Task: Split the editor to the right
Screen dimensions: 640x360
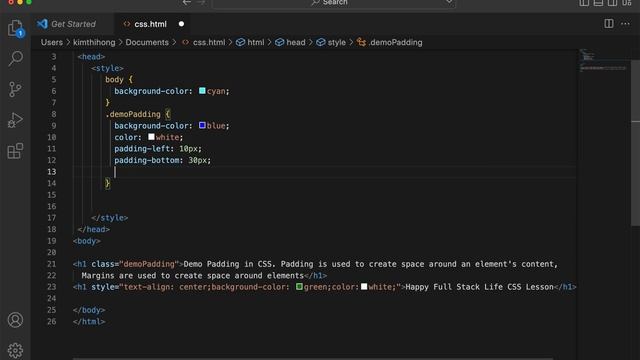Action: tap(609, 24)
